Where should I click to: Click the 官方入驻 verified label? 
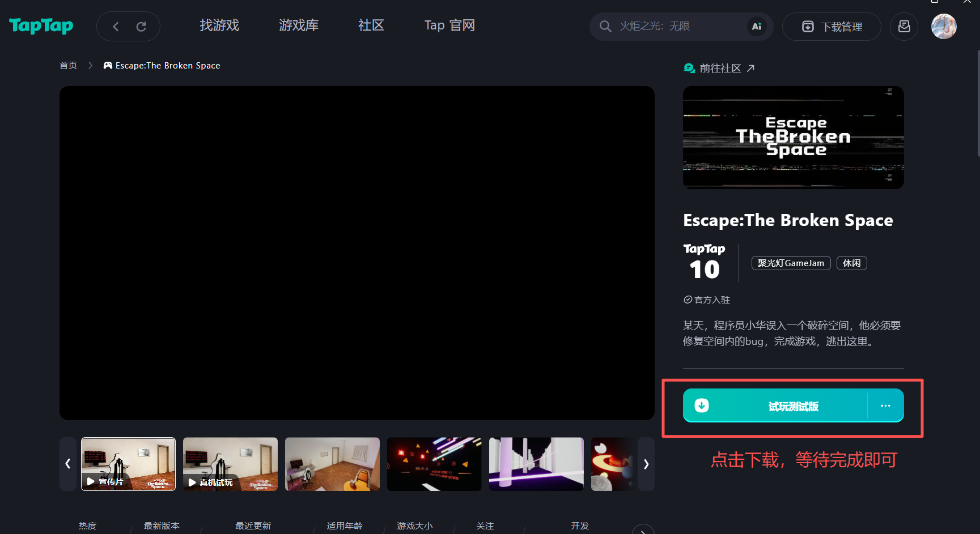pos(707,300)
